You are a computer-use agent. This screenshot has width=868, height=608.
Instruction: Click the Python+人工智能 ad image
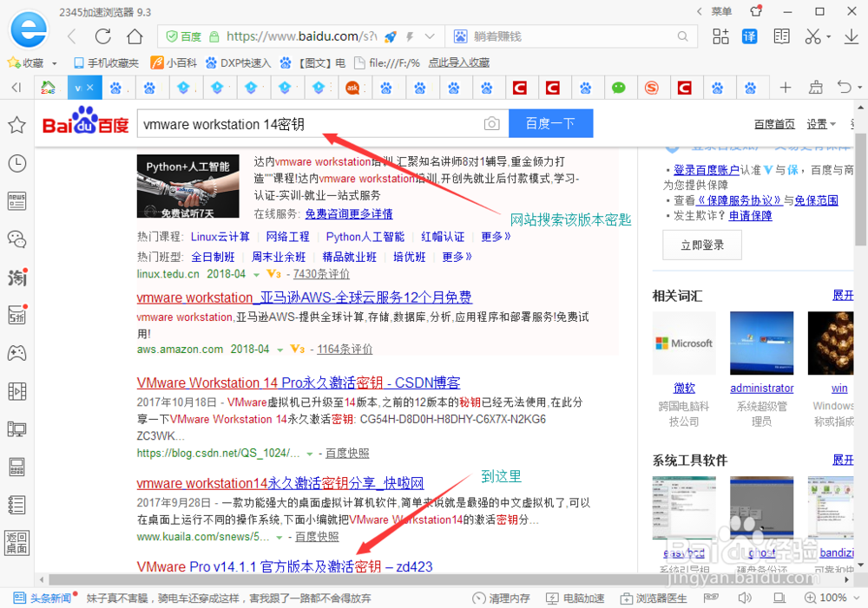187,186
